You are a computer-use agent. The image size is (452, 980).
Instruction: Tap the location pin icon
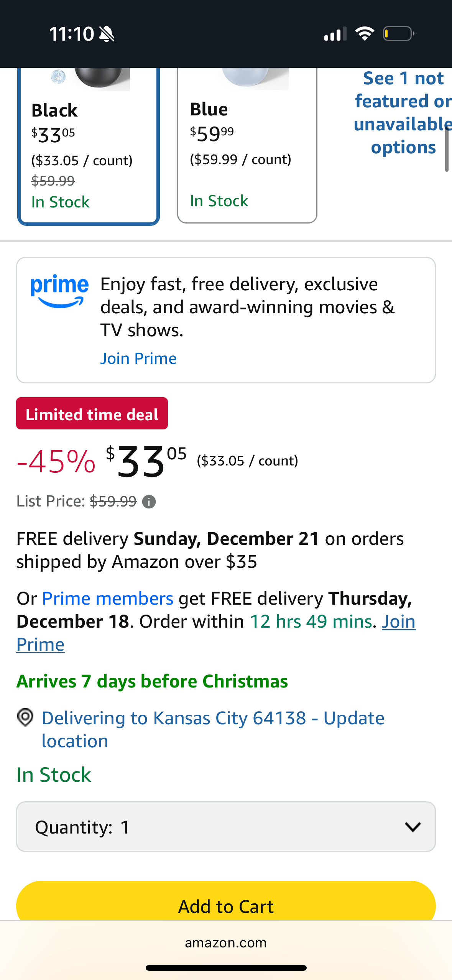click(x=25, y=717)
